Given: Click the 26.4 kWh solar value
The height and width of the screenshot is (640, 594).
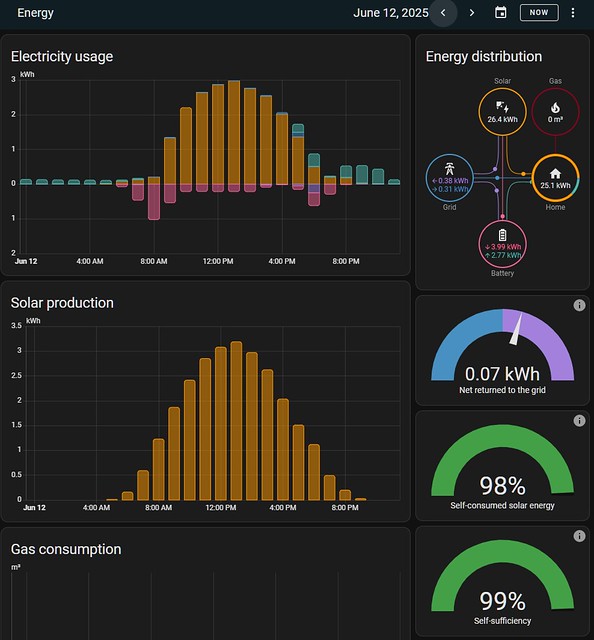Looking at the screenshot, I should [502, 119].
